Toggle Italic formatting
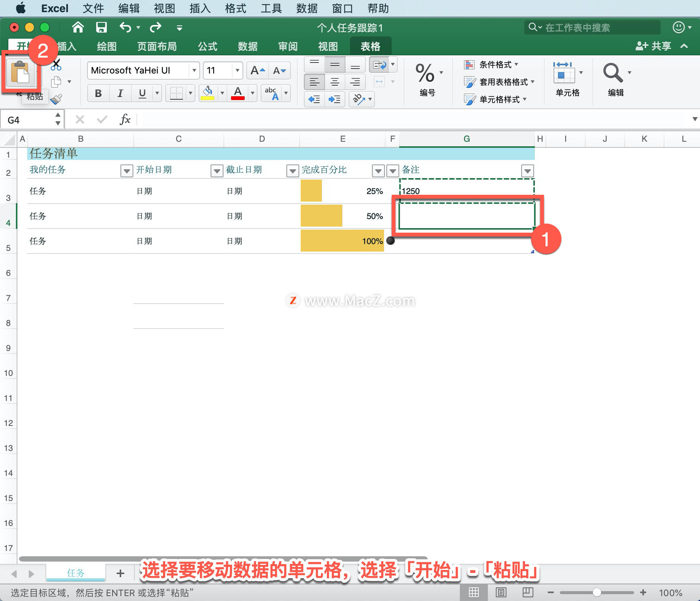The image size is (700, 601). [120, 93]
